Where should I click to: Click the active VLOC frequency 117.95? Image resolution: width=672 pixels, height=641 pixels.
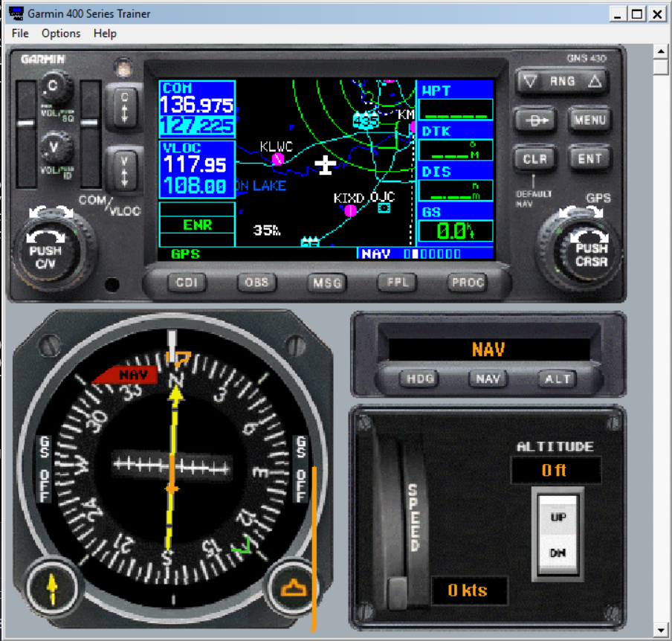[x=196, y=164]
